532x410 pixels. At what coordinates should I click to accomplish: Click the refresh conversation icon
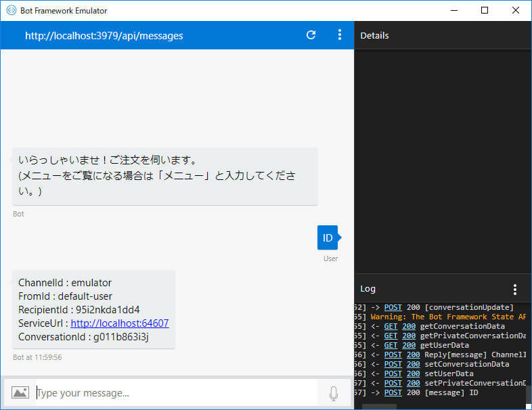click(x=311, y=35)
